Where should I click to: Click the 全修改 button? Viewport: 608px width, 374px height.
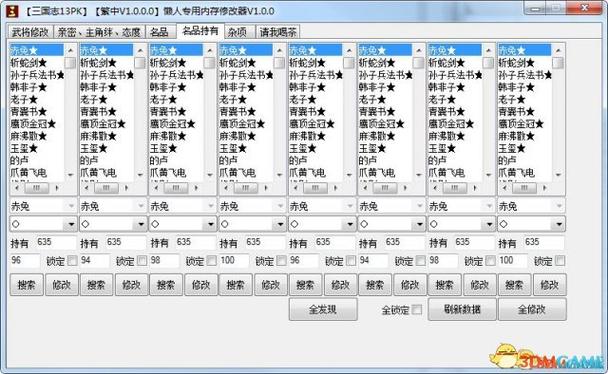pos(532,309)
